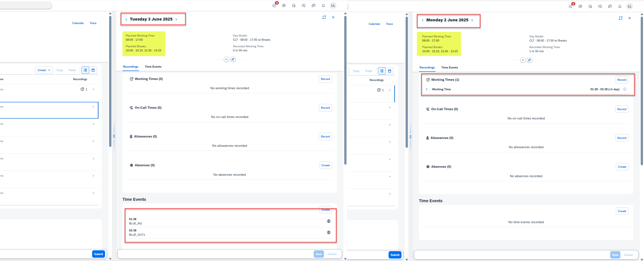Click Save on Monday 2 June panel footer
Viewport: 644px width, 261px height.
[615, 255]
